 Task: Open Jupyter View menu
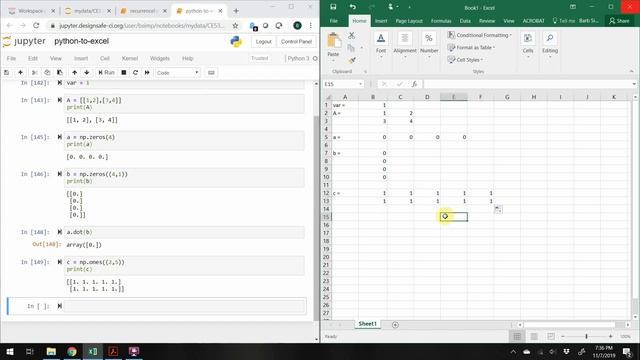point(56,58)
